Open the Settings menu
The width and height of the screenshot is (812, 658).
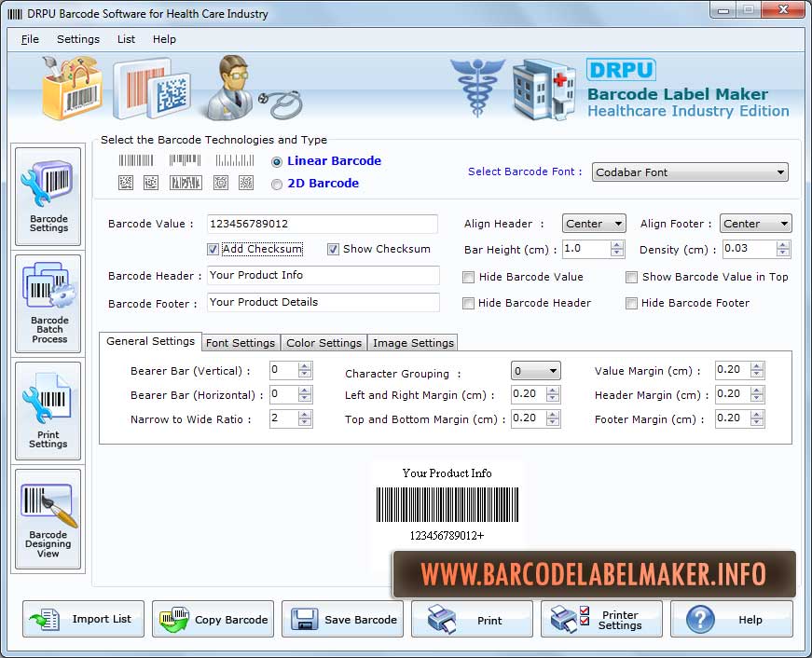point(78,39)
